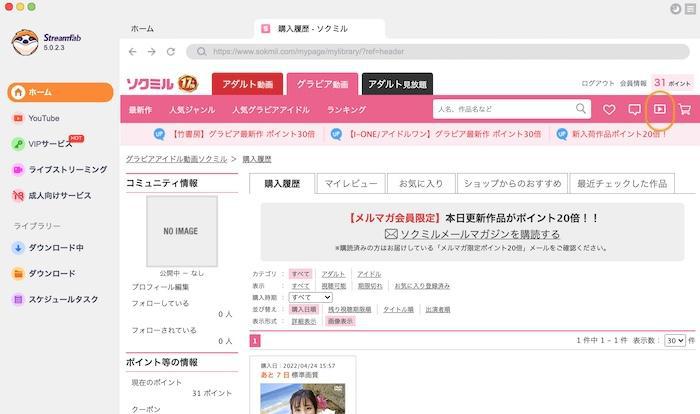Viewport: 700px width, 414px height.
Task: Open プロフィール編集 in community panel
Action: coord(160,287)
